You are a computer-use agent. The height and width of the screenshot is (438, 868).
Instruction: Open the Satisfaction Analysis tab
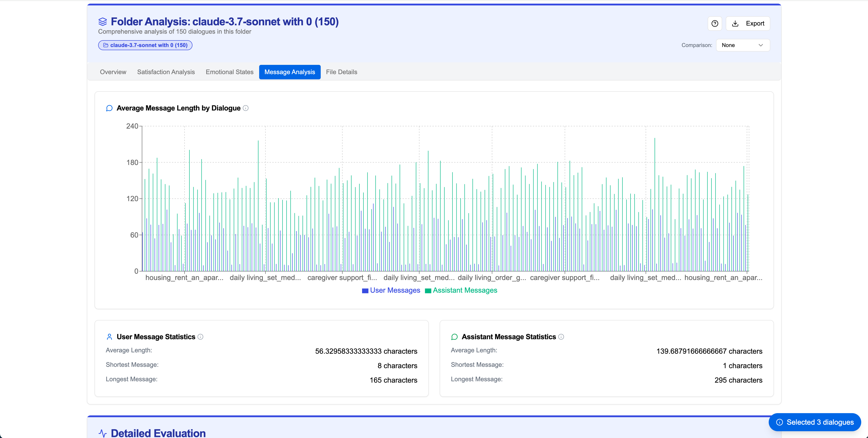[x=166, y=72]
